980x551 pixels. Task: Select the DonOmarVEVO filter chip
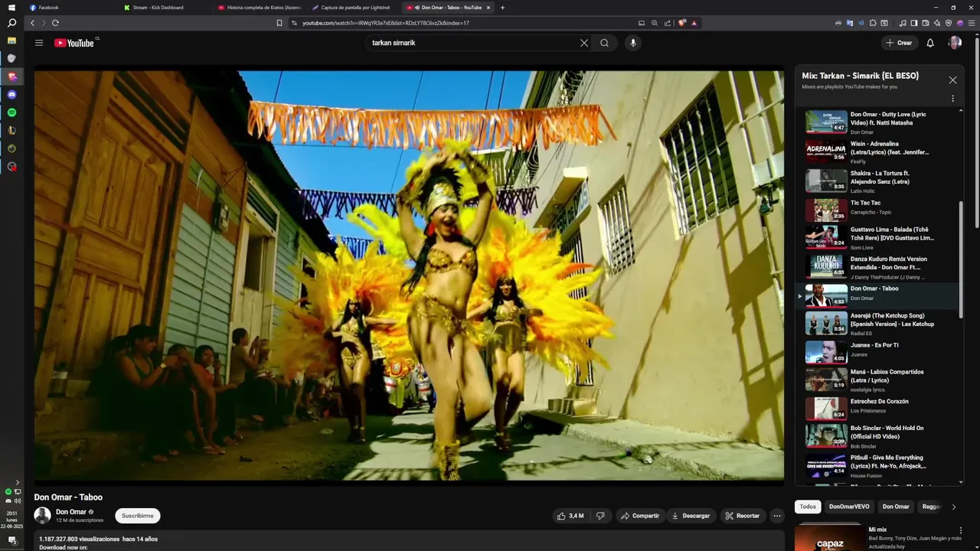point(849,507)
